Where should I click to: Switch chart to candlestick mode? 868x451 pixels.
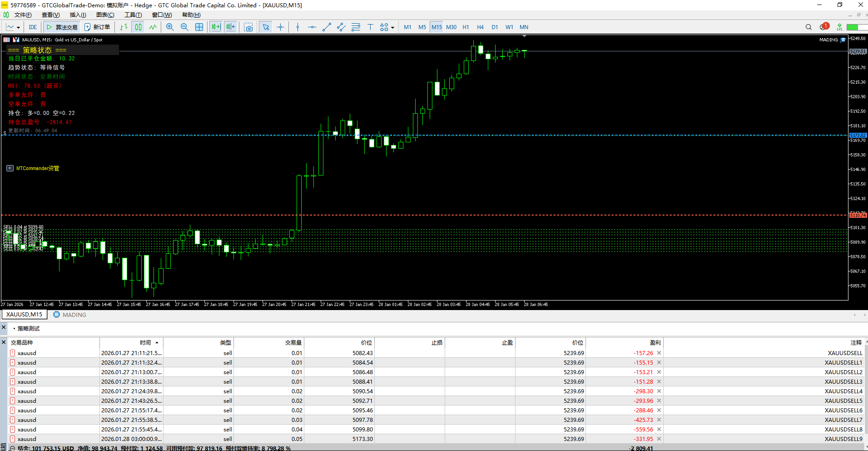pyautogui.click(x=138, y=27)
